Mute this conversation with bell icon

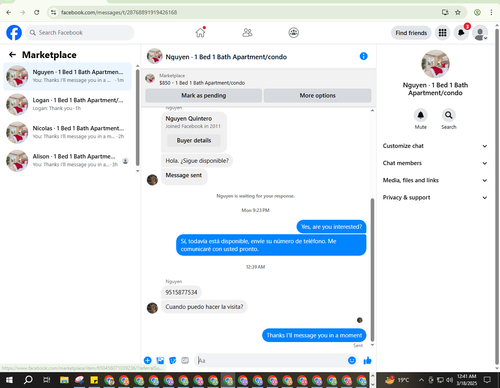coord(421,115)
